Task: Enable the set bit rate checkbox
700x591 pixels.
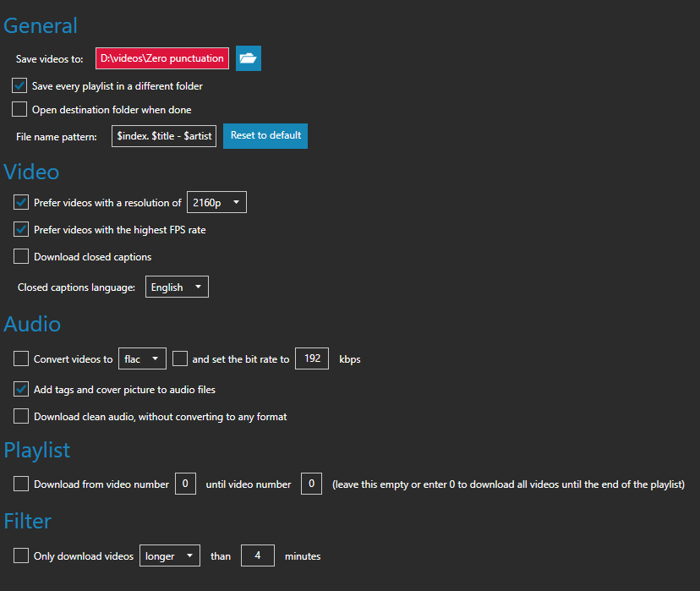Action: point(180,358)
